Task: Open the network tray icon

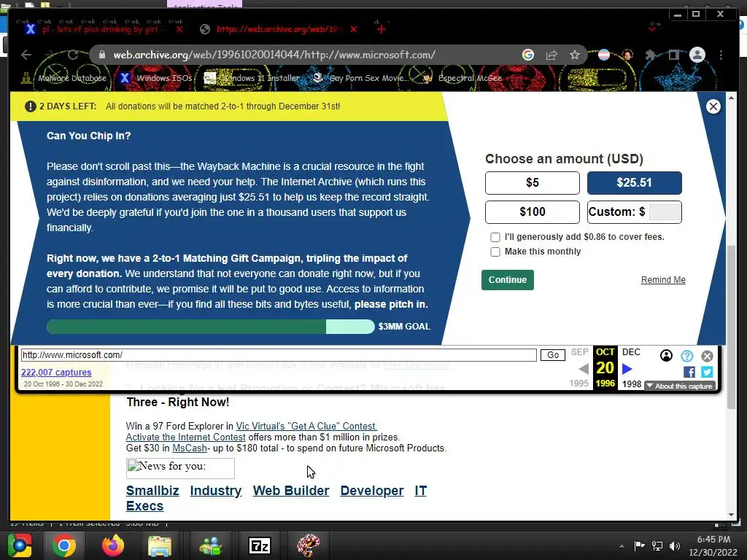Action: pyautogui.click(x=657, y=546)
